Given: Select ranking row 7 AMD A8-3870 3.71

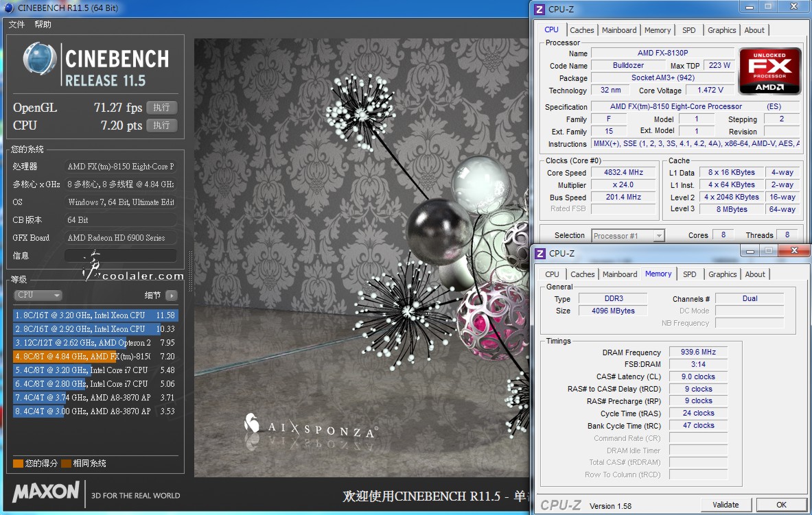Looking at the screenshot, I should 95,398.
